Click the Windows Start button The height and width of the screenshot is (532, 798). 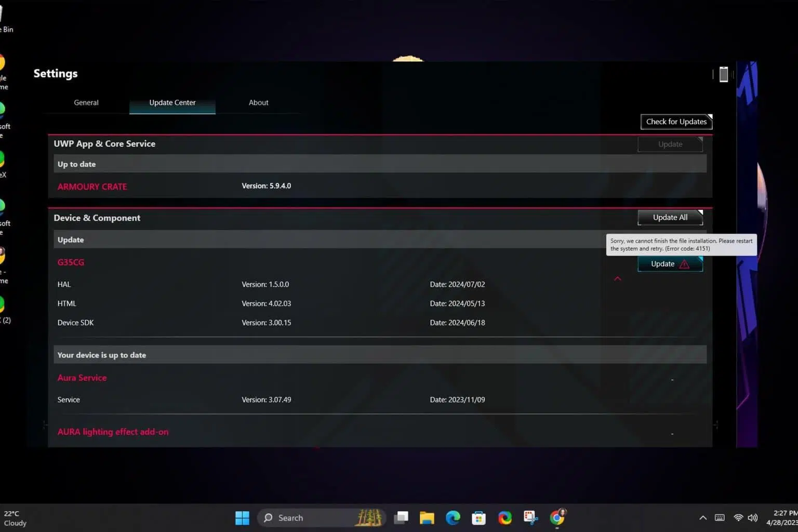[x=242, y=517]
